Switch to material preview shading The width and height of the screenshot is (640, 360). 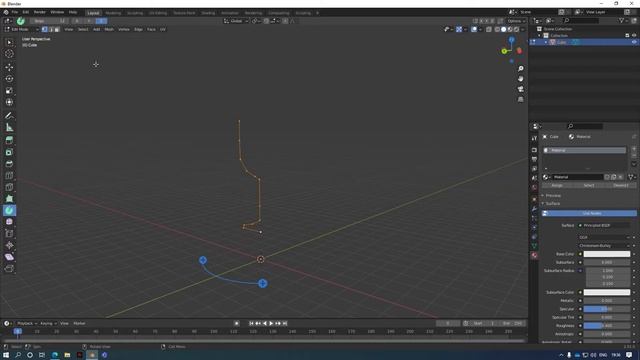[510, 29]
